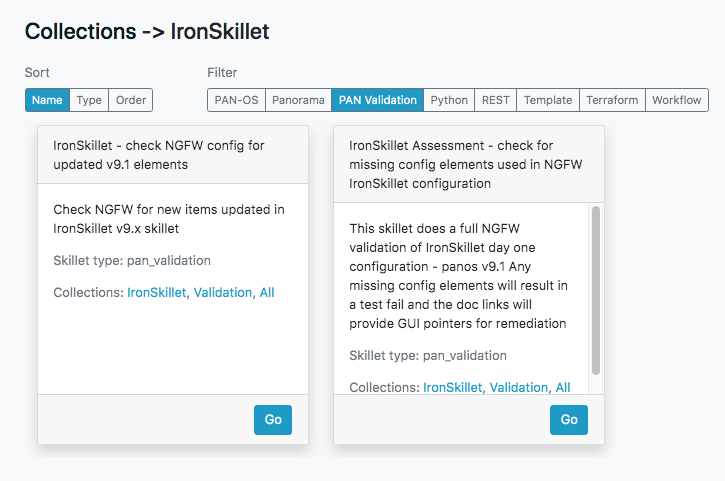Open IronSkillet collection link in first card
725x481 pixels.
pos(156,293)
